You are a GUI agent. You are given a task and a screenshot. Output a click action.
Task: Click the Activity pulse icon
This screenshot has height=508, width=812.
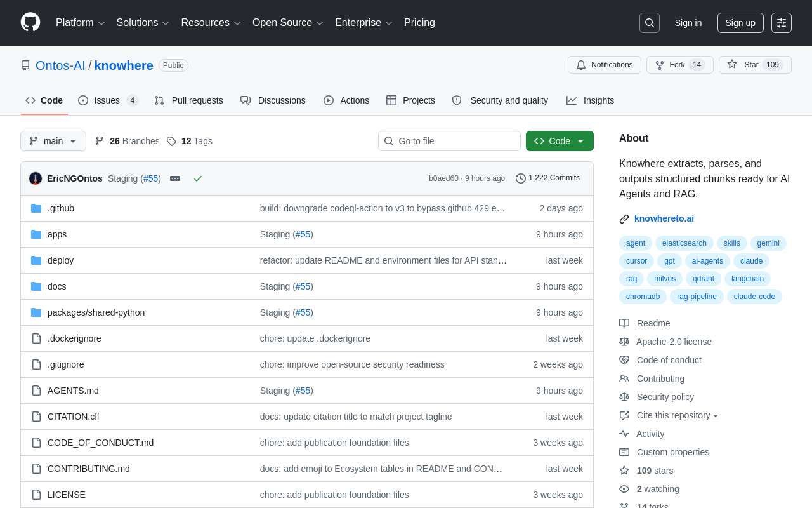(x=624, y=434)
